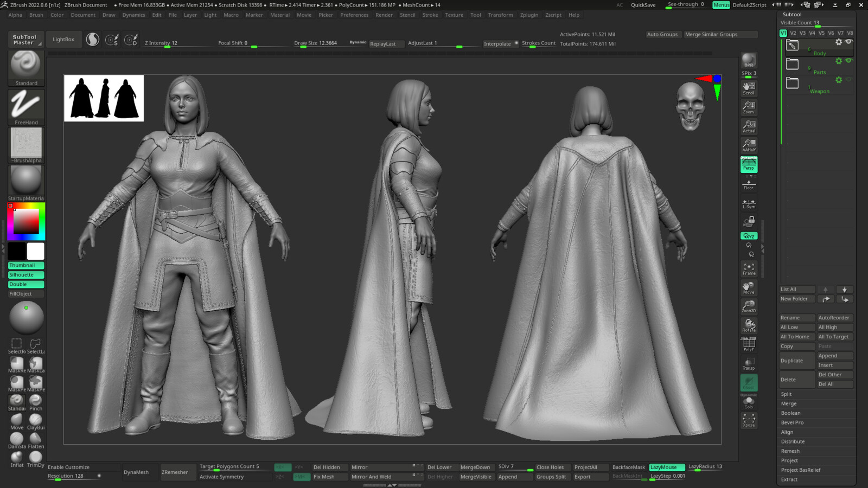The image size is (868, 488).
Task: Click the LightBox button
Action: coord(63,40)
